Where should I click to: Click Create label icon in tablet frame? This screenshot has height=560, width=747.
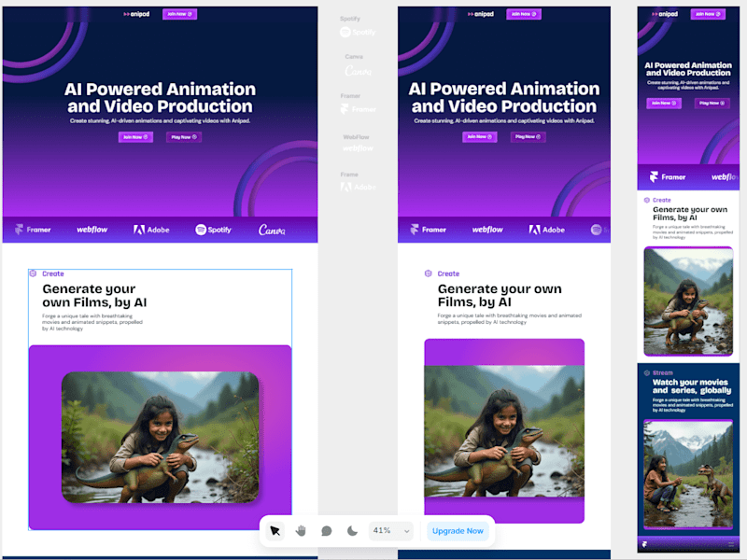[x=428, y=273]
